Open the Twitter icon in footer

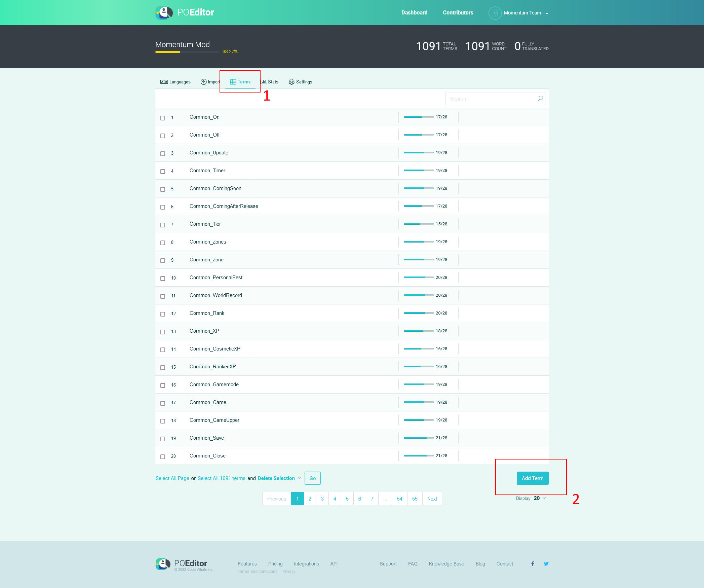pyautogui.click(x=546, y=564)
